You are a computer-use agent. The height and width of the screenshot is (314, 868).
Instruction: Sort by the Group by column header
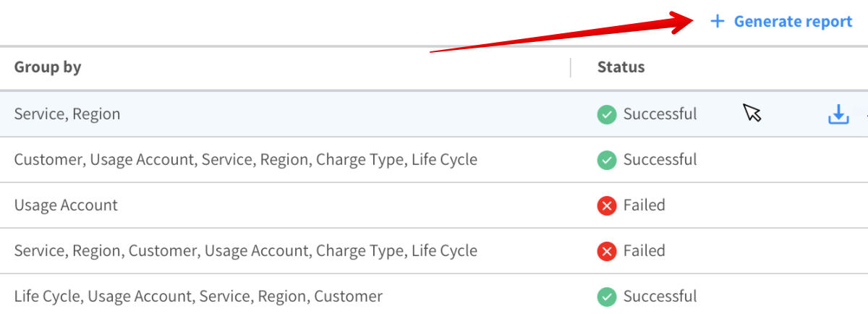(48, 68)
